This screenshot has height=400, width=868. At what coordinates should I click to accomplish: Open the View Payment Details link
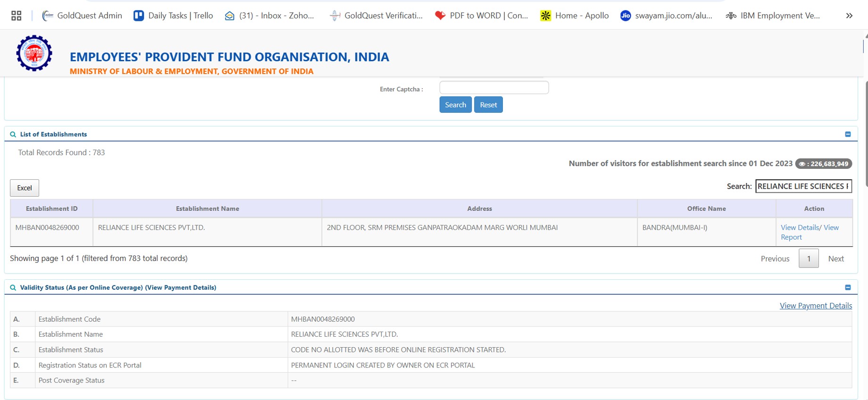[816, 306]
